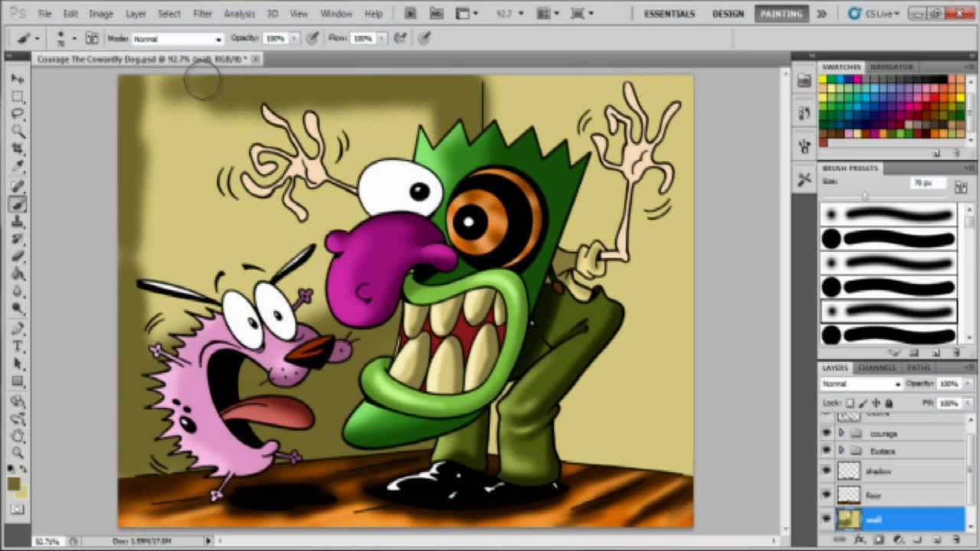
Task: Select the Lasso tool
Action: (x=18, y=113)
